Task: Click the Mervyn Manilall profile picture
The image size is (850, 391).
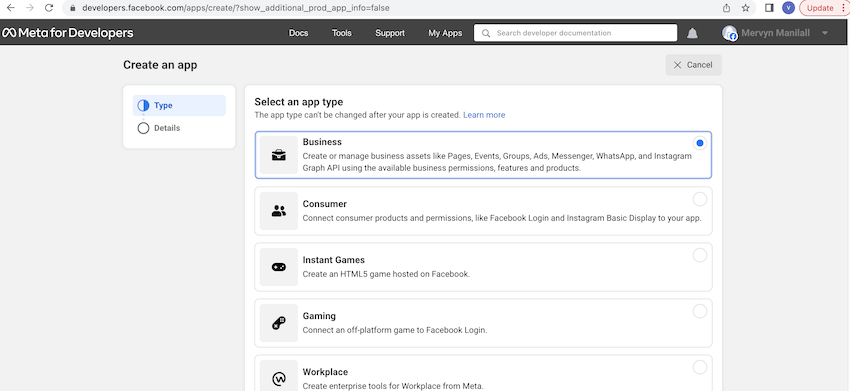Action: [730, 33]
